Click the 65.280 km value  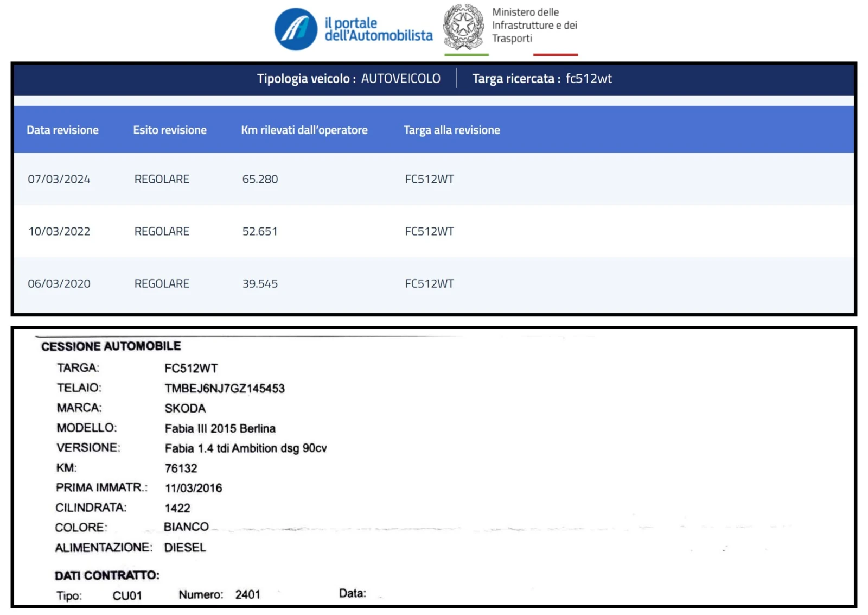260,179
